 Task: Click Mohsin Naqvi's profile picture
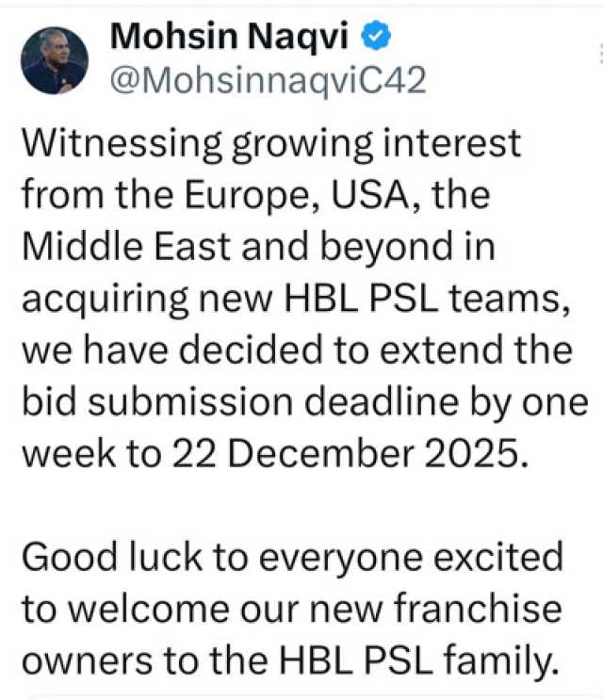pyautogui.click(x=55, y=59)
